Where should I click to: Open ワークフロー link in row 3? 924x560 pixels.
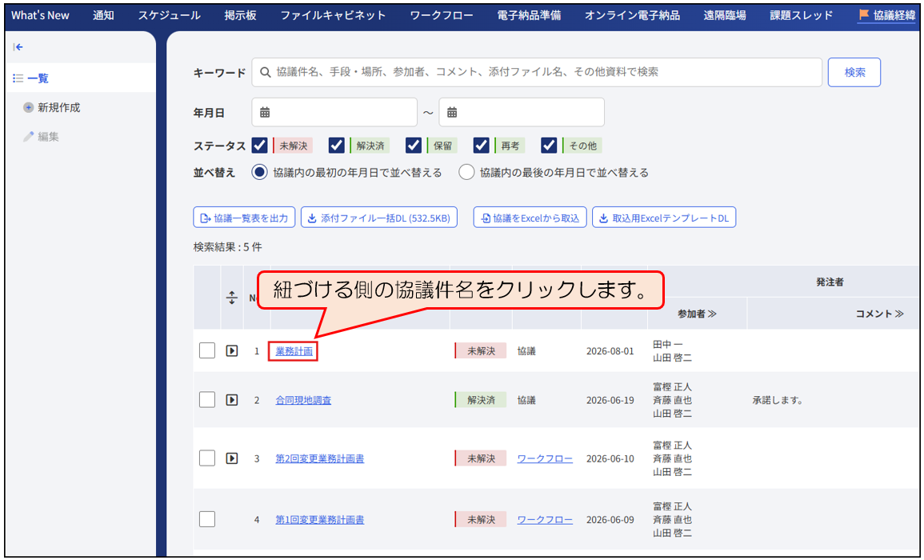[545, 458]
